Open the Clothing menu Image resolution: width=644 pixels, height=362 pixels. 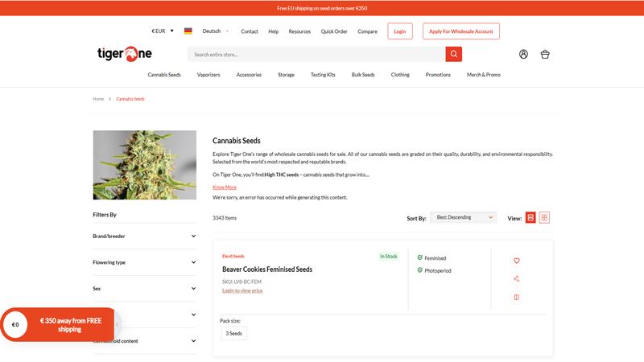coord(400,75)
